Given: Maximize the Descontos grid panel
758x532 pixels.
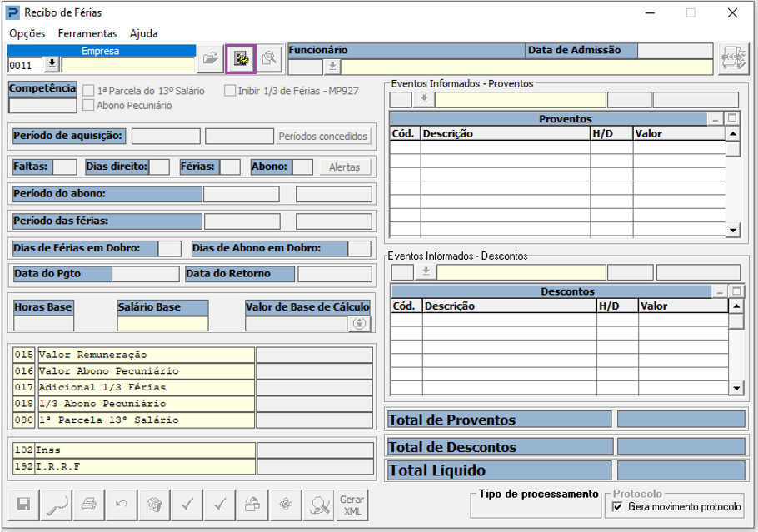Looking at the screenshot, I should pyautogui.click(x=736, y=291).
